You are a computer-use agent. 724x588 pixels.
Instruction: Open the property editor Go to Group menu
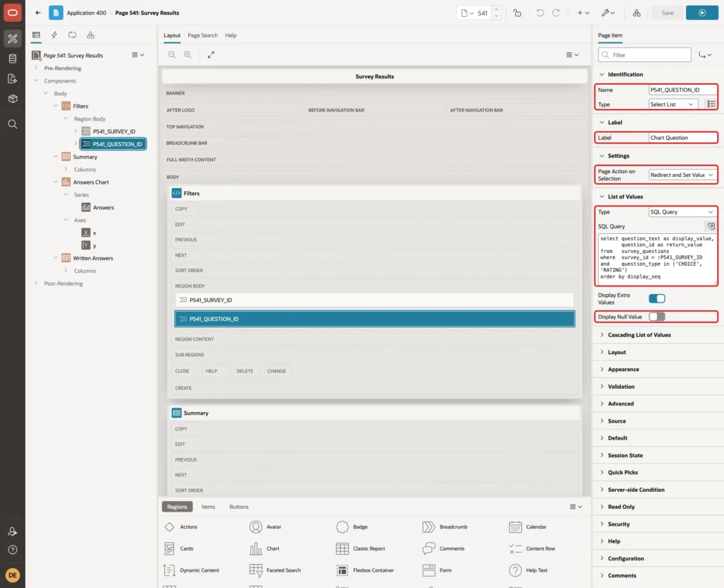tap(705, 55)
